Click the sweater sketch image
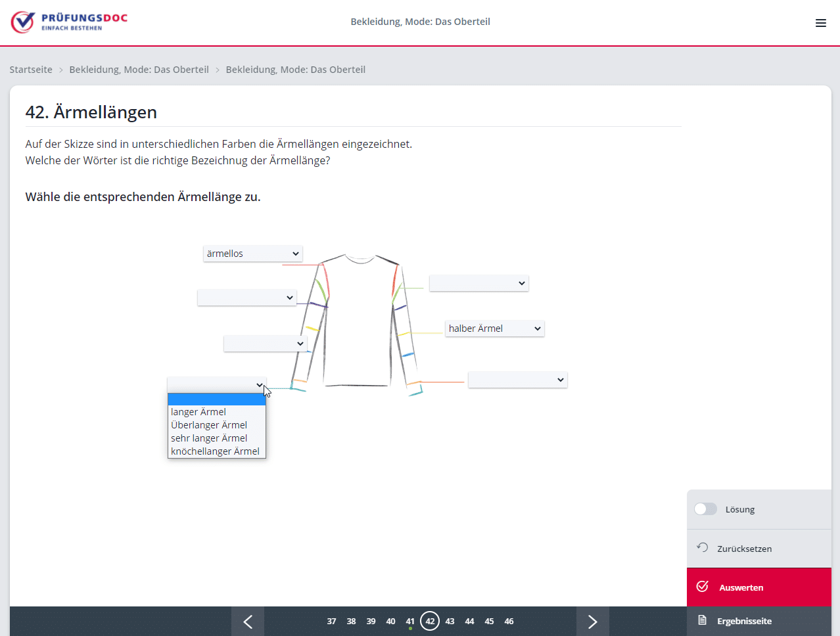Image resolution: width=840 pixels, height=636 pixels. click(x=358, y=322)
